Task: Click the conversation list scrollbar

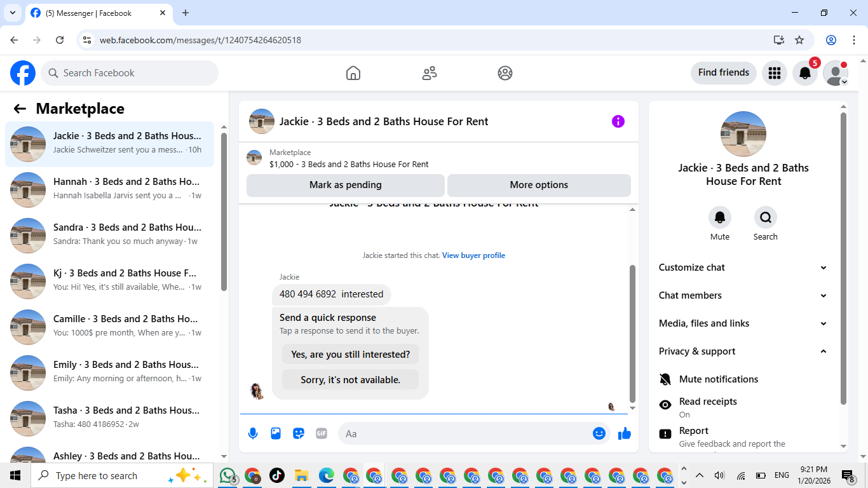Action: tap(224, 212)
